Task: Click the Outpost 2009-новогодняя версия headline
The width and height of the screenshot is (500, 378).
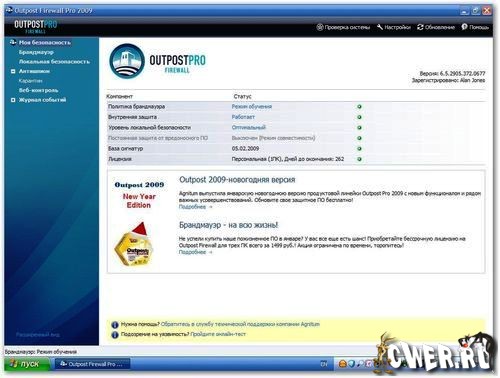Action: point(237,180)
